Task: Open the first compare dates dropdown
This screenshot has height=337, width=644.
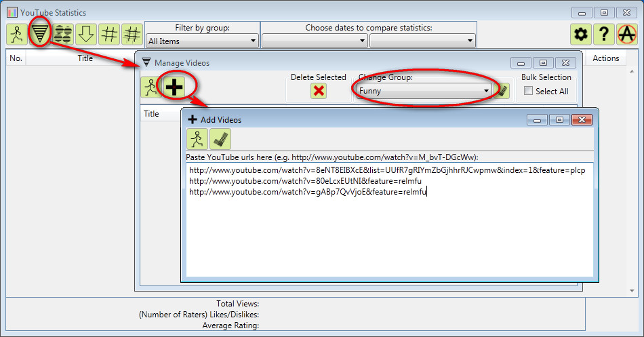Action: tap(315, 41)
